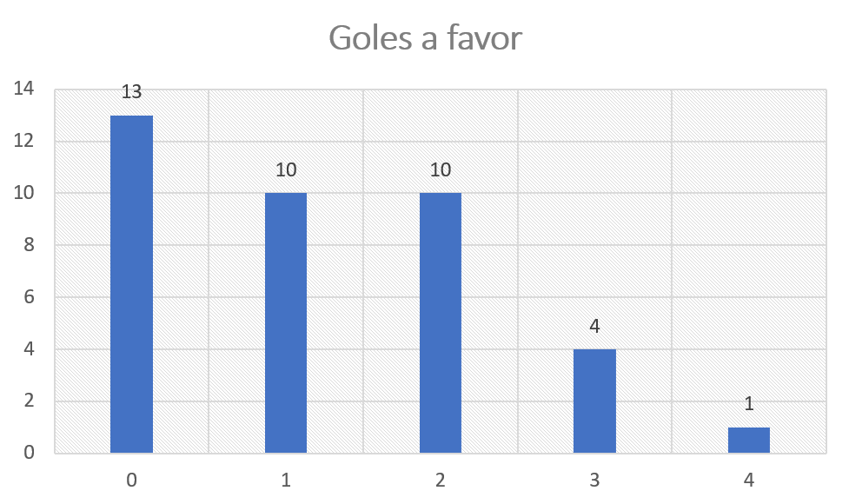The width and height of the screenshot is (849, 504).
Task: Click the vertical axis label "2"
Action: (x=29, y=401)
